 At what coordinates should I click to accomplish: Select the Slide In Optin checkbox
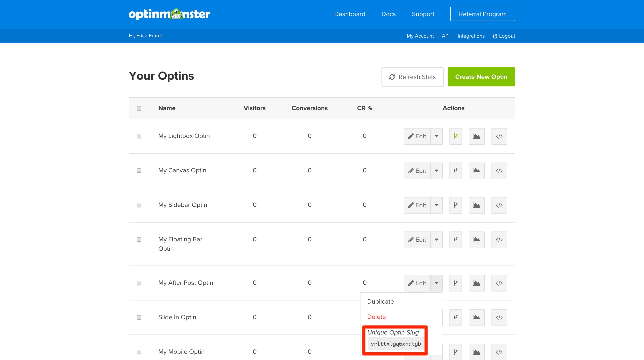coord(139,317)
